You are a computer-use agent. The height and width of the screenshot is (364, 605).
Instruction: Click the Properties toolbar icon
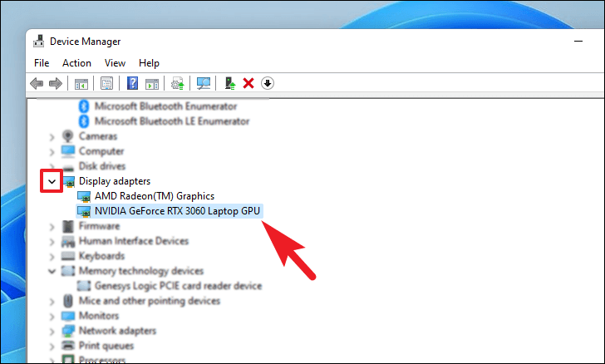[106, 83]
